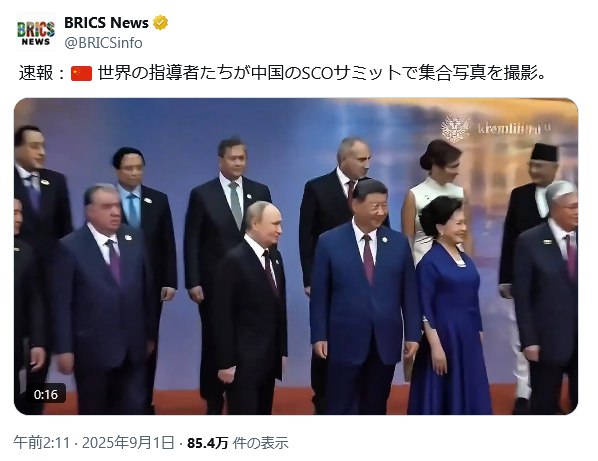Click the China flag emoji
This screenshot has width=598, height=461.
point(81,73)
